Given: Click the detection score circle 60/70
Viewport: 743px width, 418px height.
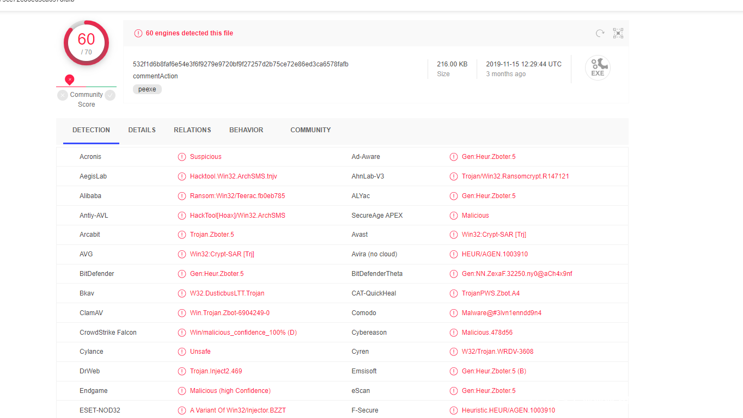Looking at the screenshot, I should (86, 44).
